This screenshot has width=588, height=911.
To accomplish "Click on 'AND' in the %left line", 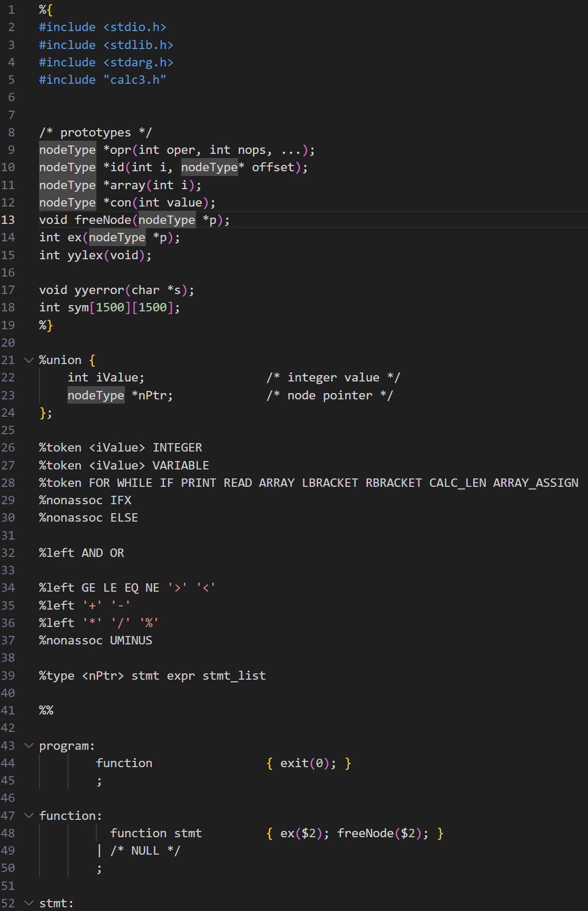I will [x=92, y=553].
